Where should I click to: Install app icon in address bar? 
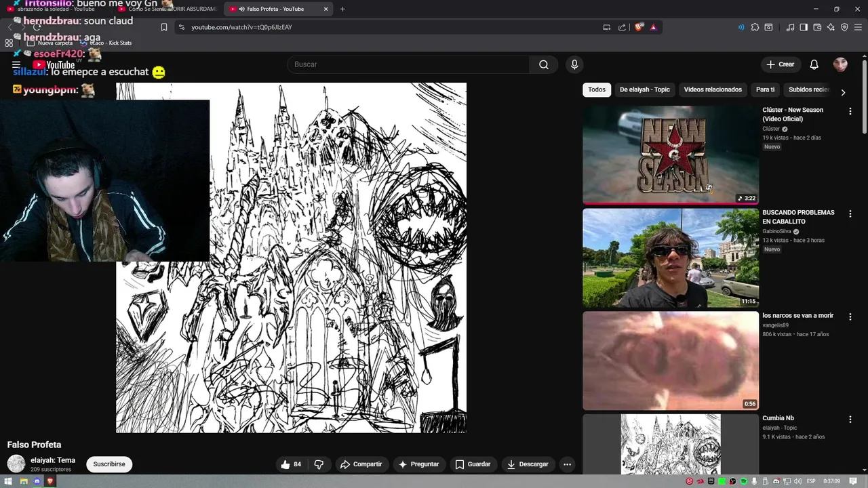[607, 27]
